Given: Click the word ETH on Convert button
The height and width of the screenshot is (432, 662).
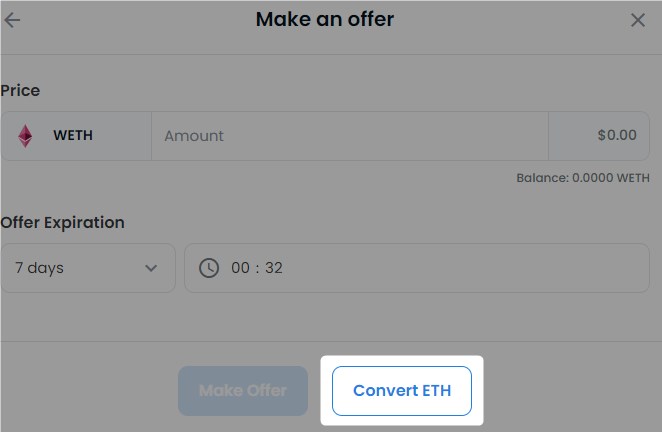Looking at the screenshot, I should point(437,391).
